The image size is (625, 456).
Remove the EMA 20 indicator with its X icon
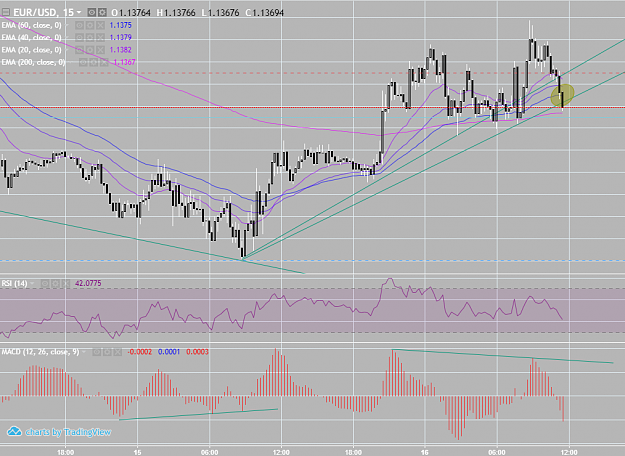(x=100, y=50)
